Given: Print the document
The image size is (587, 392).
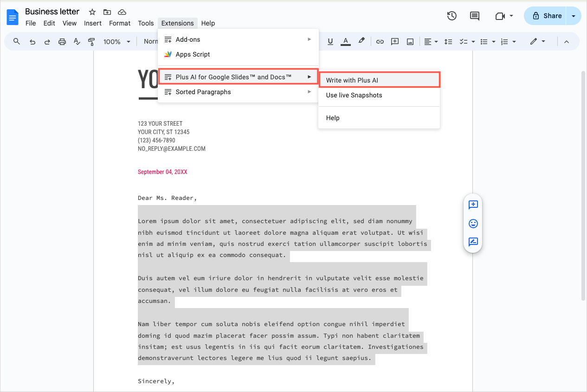Looking at the screenshot, I should (x=62, y=42).
